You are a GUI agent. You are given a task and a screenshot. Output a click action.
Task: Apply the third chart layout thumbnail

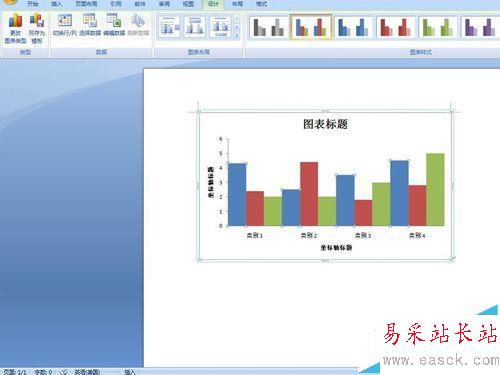pos(220,27)
